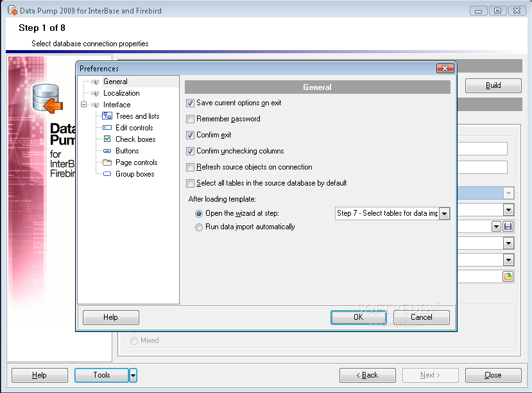Choose Run data import automatically radio
532x393 pixels.
(199, 227)
